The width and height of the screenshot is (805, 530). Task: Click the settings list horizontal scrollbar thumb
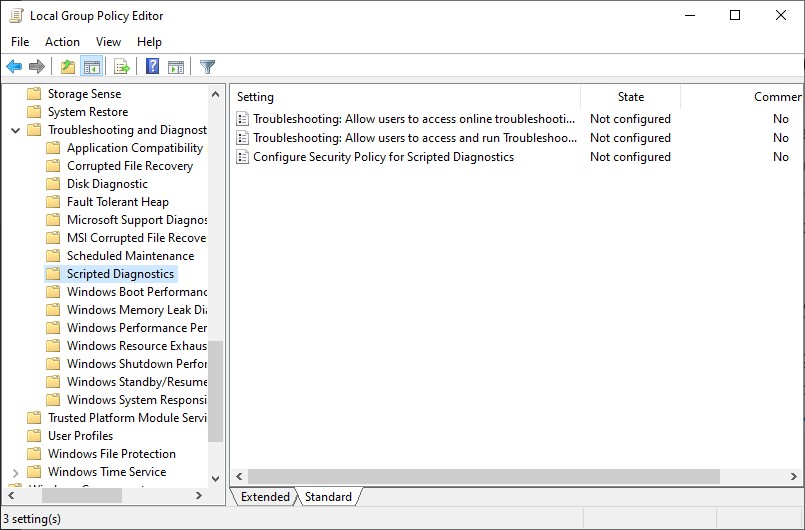point(484,476)
